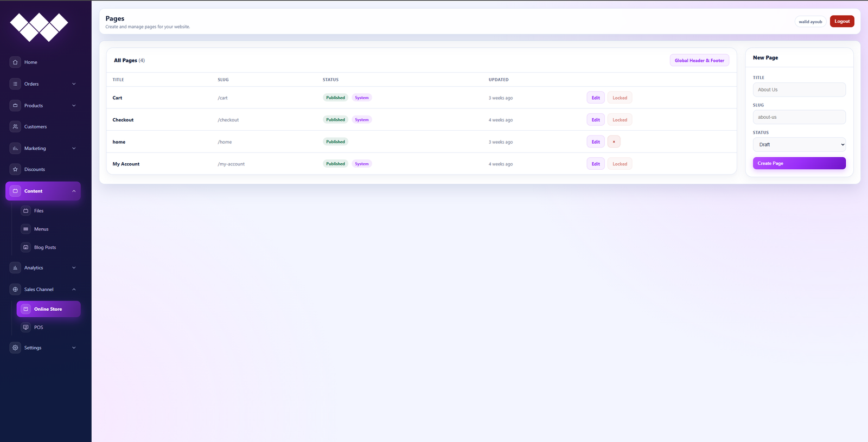Expand the Products menu chevron
Screen dimensions: 868x442
(74, 106)
